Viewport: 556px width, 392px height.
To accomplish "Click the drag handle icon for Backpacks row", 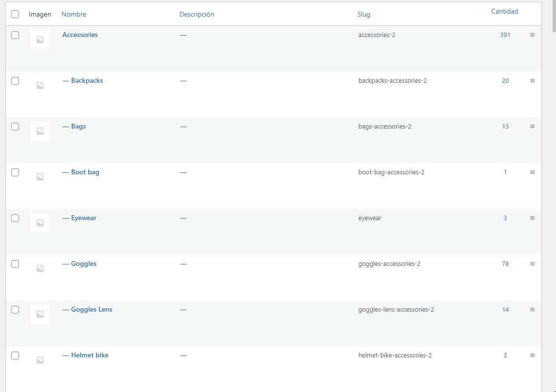I will 532,80.
